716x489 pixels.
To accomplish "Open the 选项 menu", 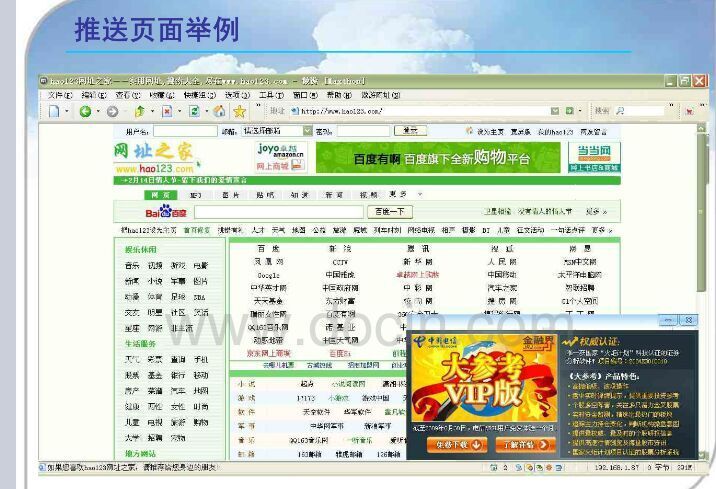I will [x=237, y=95].
